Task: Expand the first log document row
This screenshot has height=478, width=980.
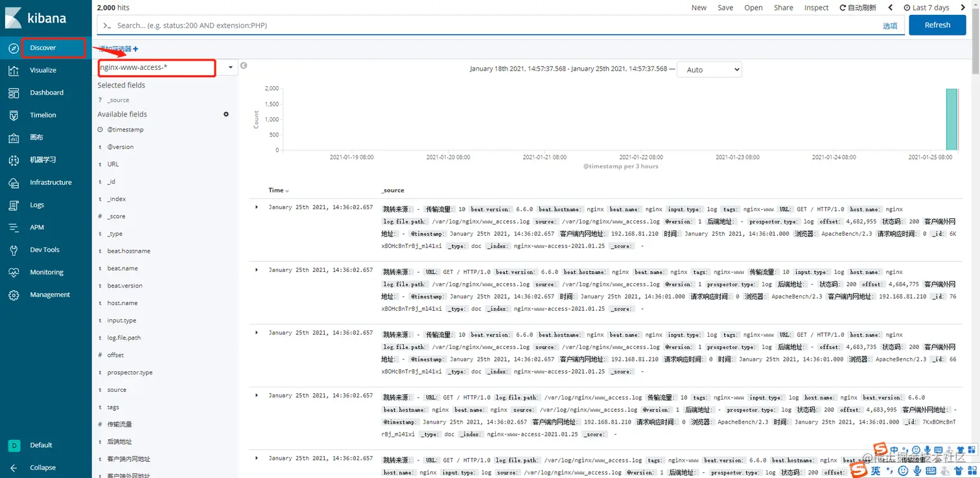Action: coord(257,207)
